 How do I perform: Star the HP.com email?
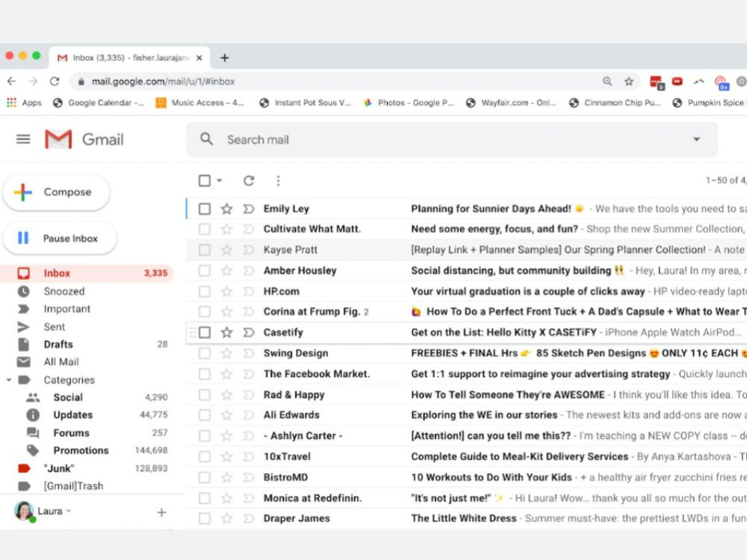tap(226, 291)
